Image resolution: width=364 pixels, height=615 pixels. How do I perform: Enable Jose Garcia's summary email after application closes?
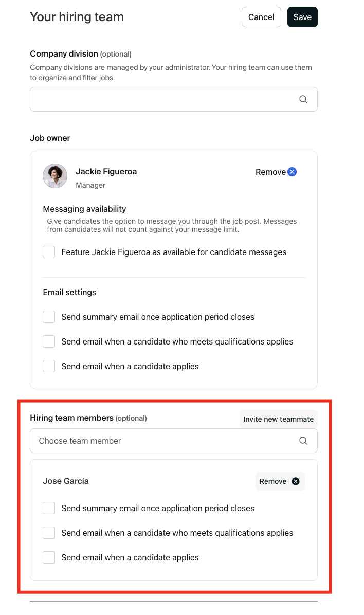tap(48, 508)
